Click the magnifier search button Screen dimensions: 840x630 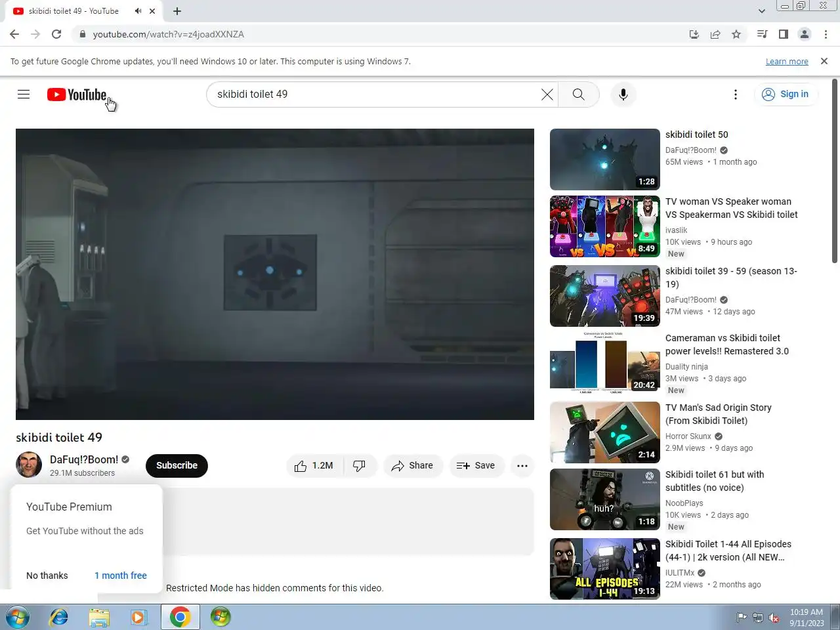(x=578, y=94)
